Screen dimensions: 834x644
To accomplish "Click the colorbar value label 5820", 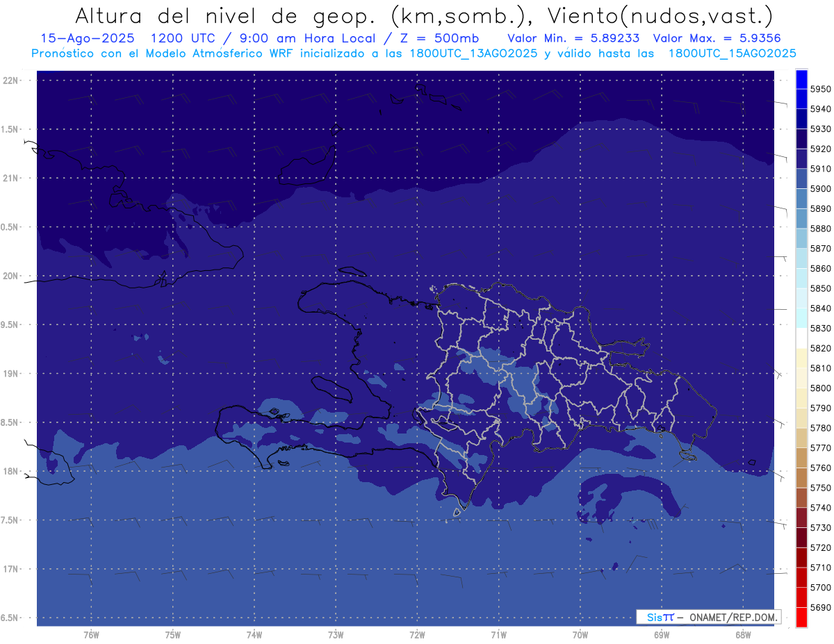I will click(x=820, y=348).
